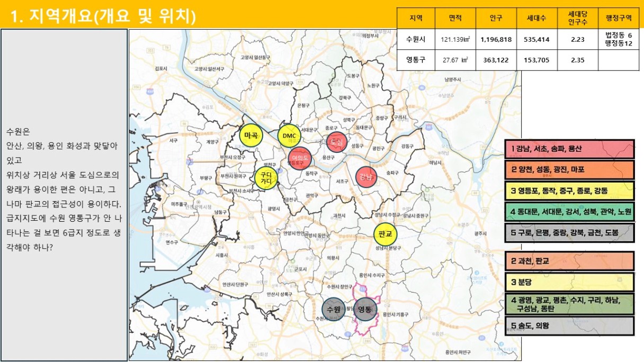Click the cell with value '2.23'
This screenshot has height=362, width=644.
pyautogui.click(x=577, y=39)
